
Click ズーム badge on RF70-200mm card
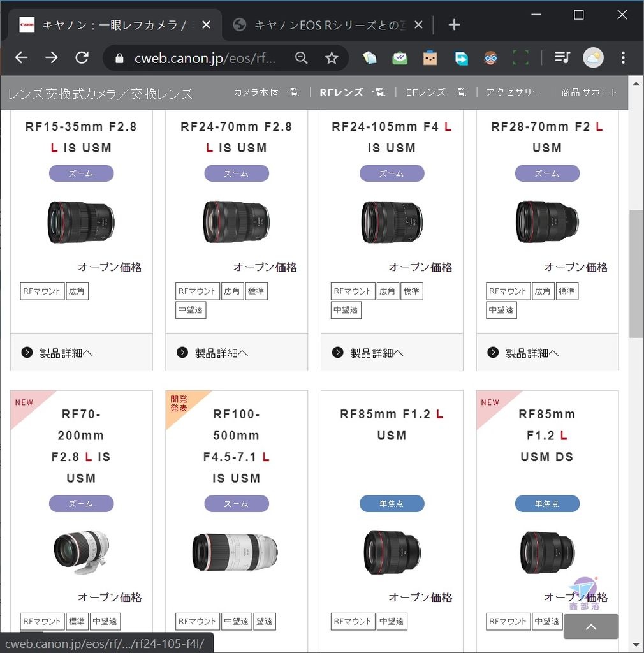(81, 504)
